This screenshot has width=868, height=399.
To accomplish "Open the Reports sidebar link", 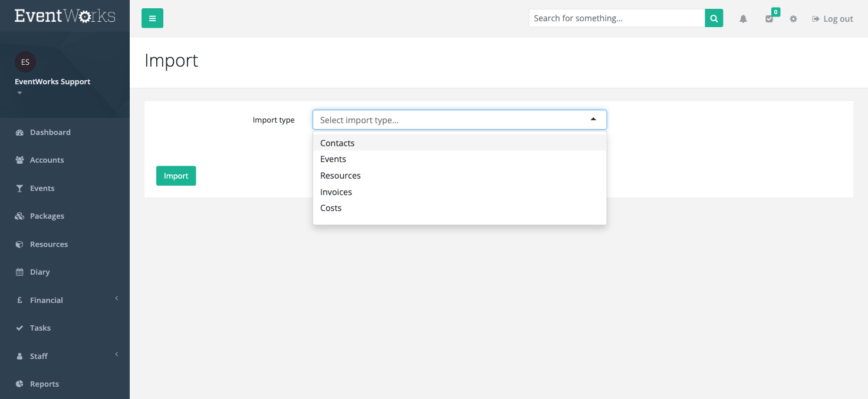I will point(44,384).
